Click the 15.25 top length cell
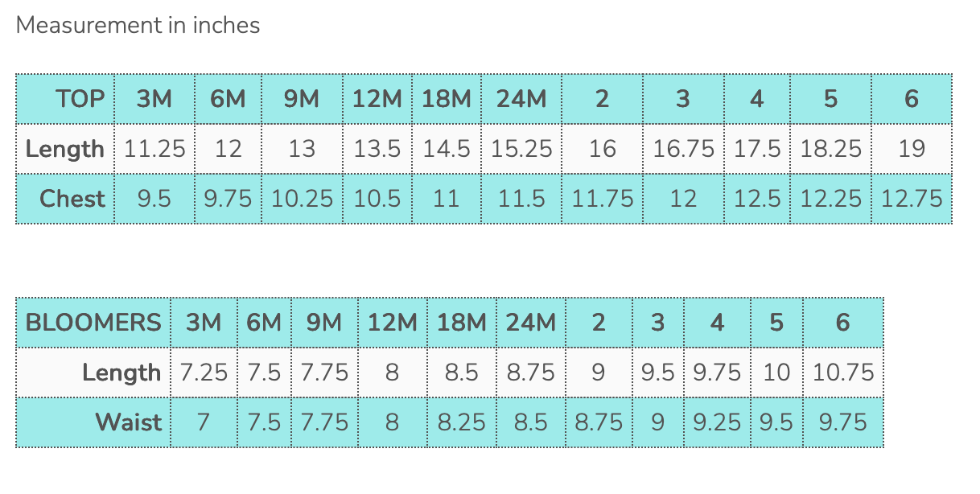The image size is (980, 494). pyautogui.click(x=521, y=149)
